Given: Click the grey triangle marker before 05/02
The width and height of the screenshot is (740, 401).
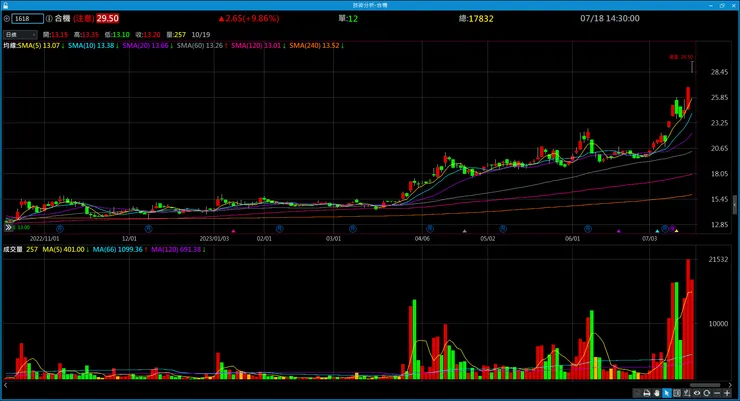Looking at the screenshot, I should coord(464,231).
